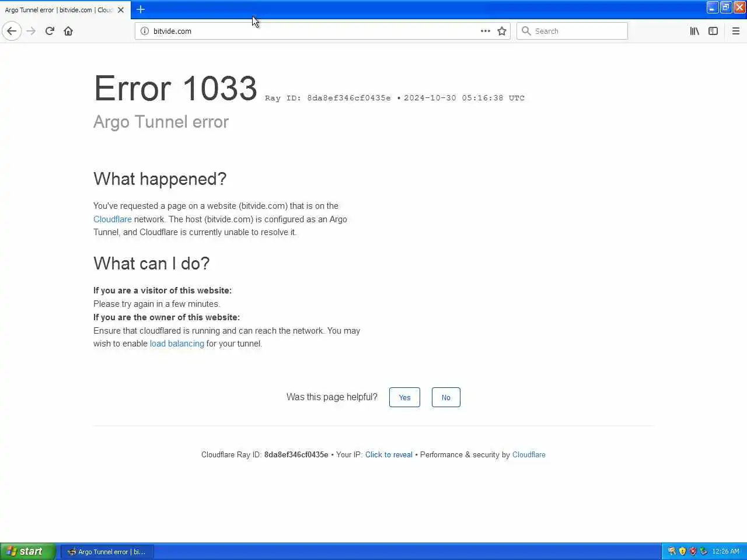Click 'If you are the owner' text
The image size is (747, 560).
(x=166, y=317)
